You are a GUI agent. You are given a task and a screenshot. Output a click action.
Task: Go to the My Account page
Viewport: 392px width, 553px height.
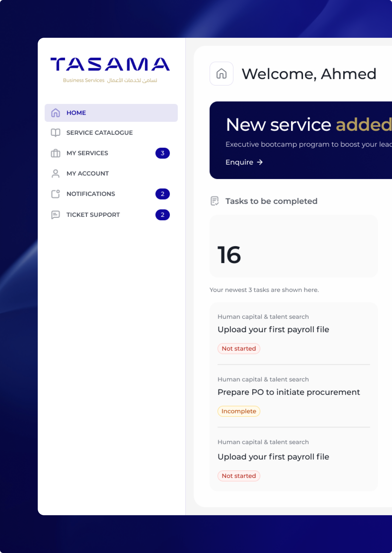[x=88, y=174]
